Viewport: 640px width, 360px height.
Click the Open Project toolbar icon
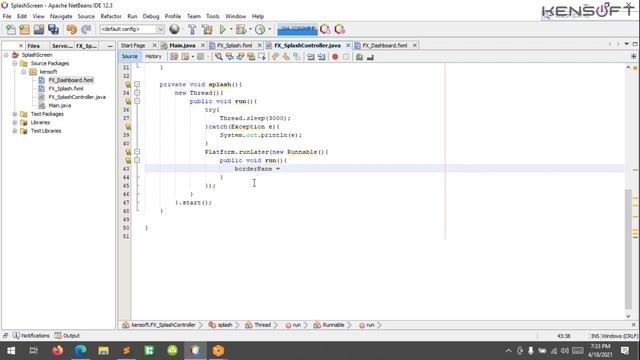[39, 29]
